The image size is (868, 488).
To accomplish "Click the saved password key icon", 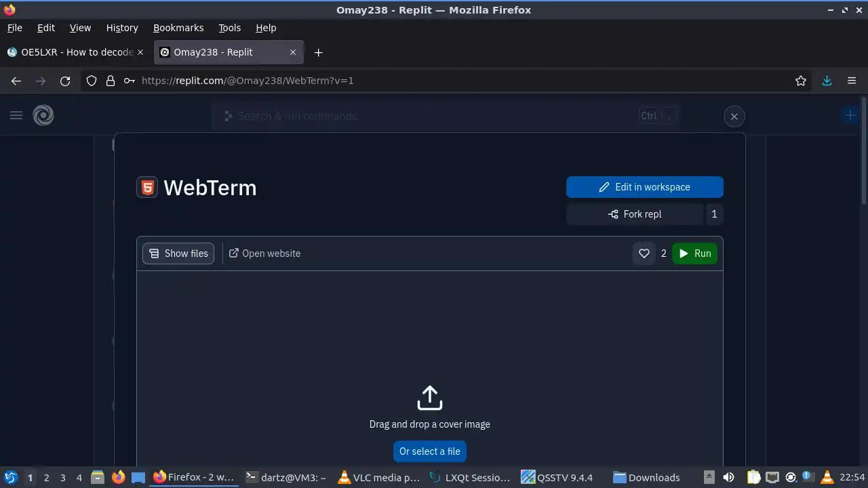I will 130,81.
